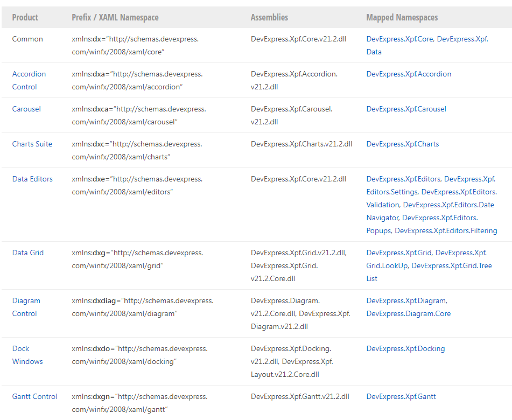The height and width of the screenshot is (420, 512).
Task: Open the Data Grid product link
Action: click(27, 253)
